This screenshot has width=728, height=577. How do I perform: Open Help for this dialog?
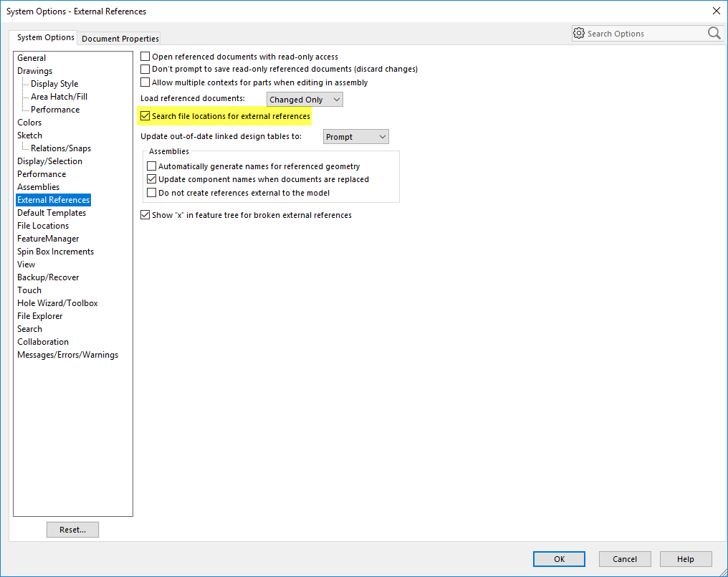[x=686, y=559]
